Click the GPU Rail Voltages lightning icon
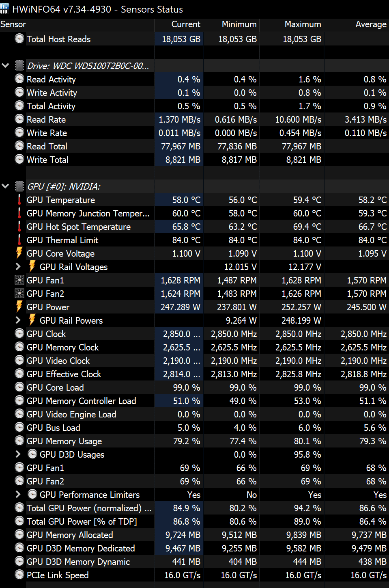The image size is (389, 588). point(32,266)
